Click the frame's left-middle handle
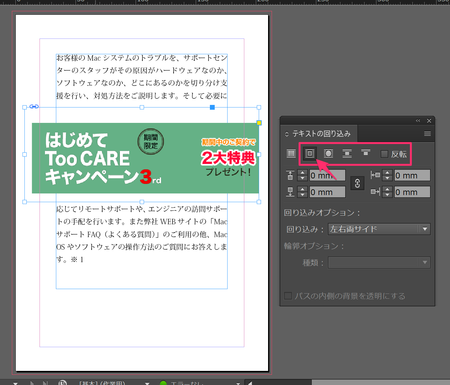 pyautogui.click(x=24, y=154)
